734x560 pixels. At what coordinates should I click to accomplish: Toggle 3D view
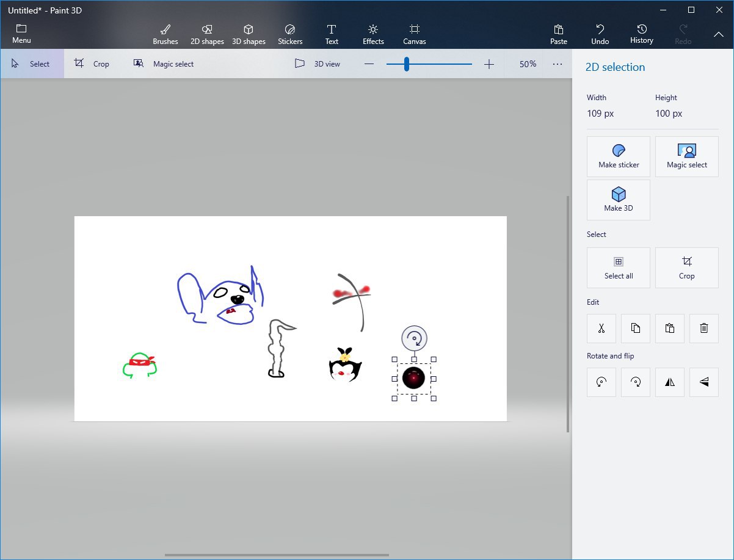coord(318,64)
